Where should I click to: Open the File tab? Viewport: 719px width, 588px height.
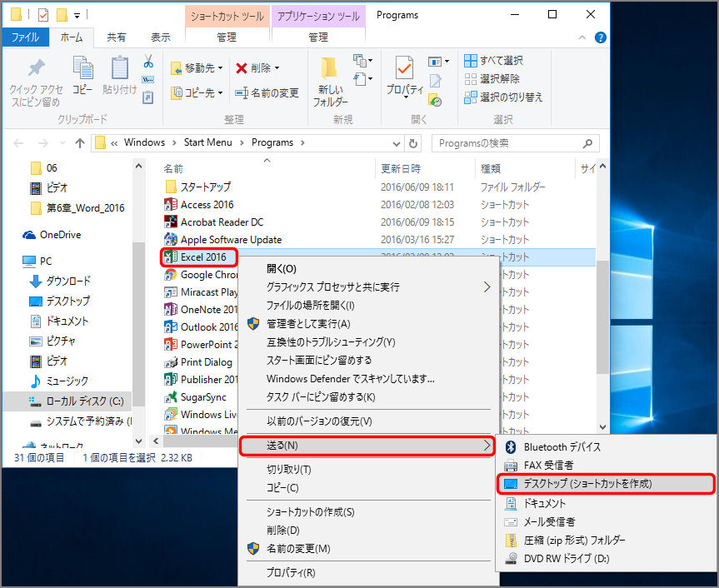point(25,37)
